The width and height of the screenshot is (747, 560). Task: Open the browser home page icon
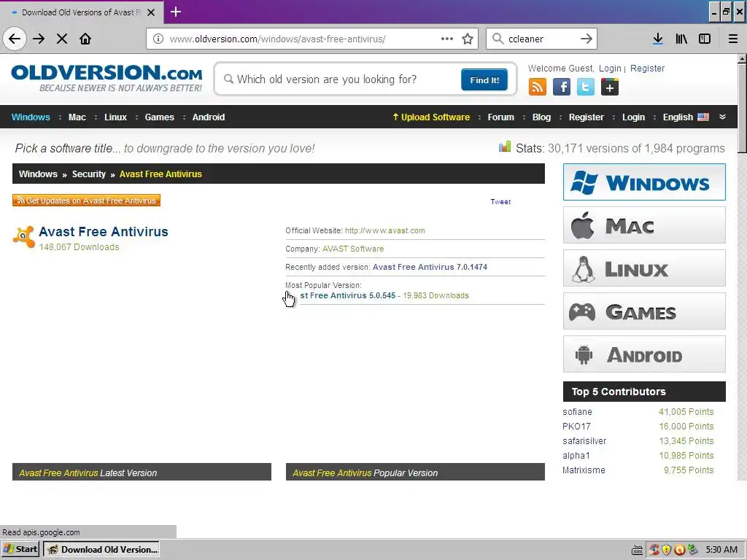pyautogui.click(x=85, y=39)
